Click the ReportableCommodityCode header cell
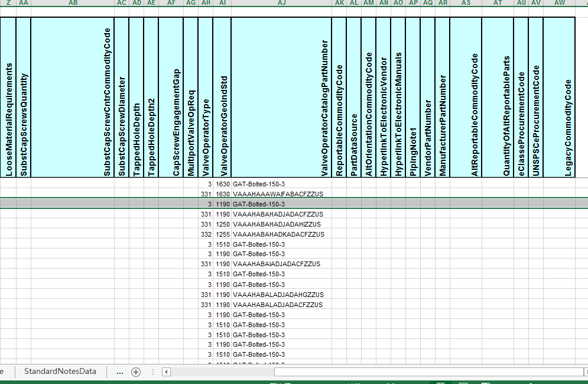 point(339,97)
